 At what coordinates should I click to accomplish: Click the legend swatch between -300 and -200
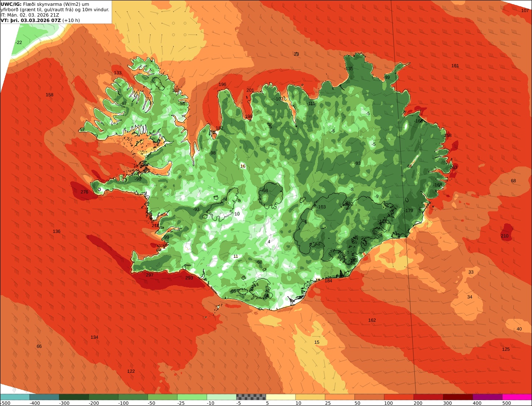click(74, 397)
